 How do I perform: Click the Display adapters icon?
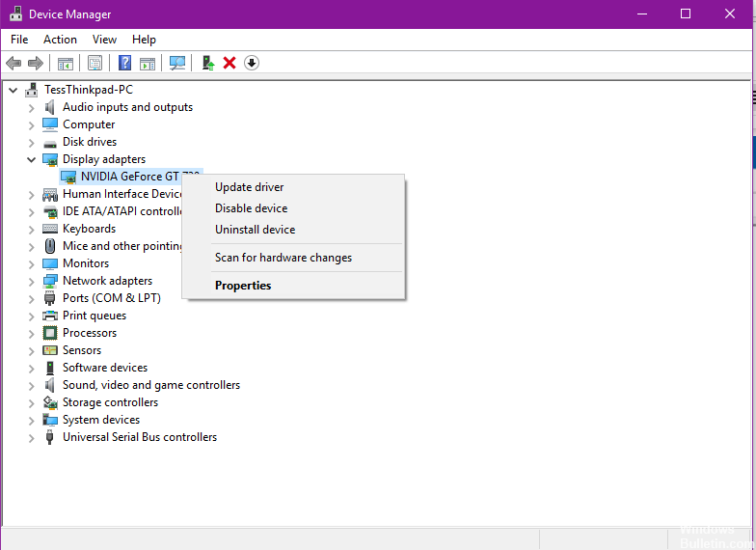50,159
